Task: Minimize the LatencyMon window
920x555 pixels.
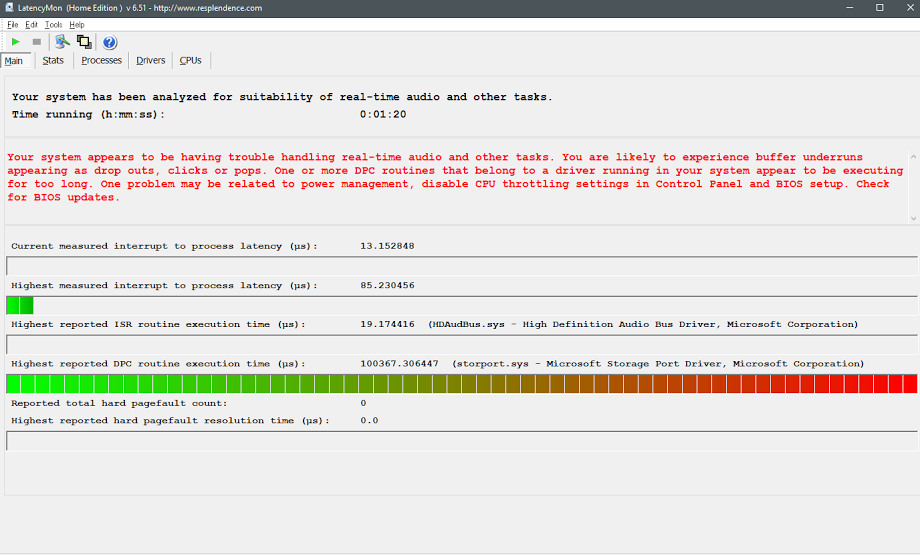Action: tap(850, 8)
